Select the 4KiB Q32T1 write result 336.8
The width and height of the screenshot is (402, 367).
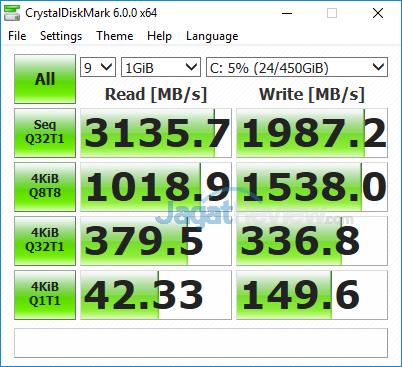pyautogui.click(x=312, y=241)
